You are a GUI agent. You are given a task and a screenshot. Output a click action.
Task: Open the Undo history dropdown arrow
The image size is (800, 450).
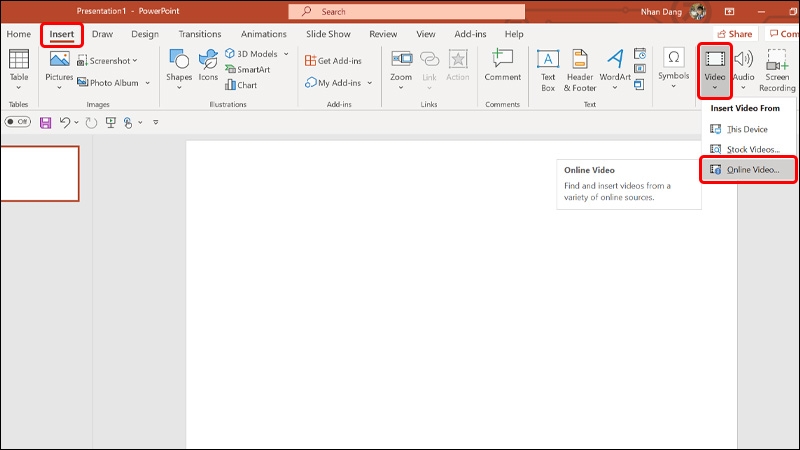click(76, 122)
